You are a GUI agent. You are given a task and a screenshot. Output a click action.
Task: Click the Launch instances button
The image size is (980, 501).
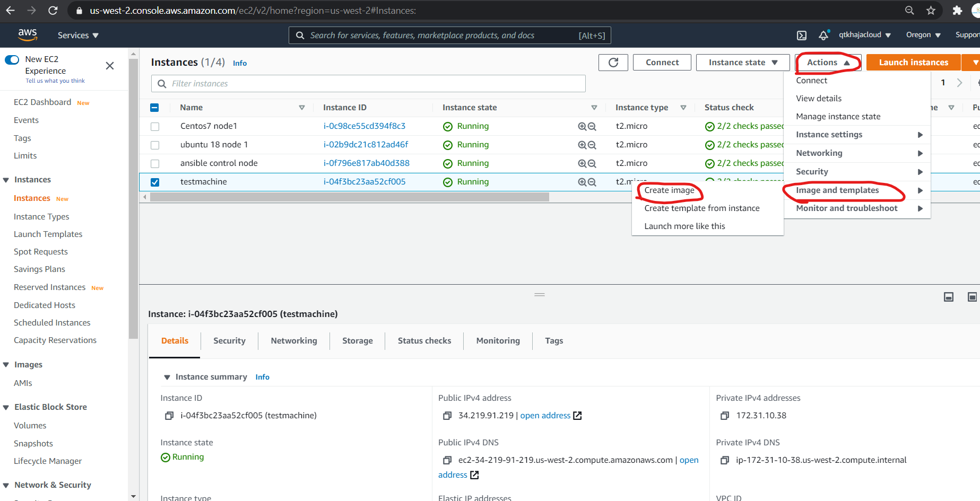pyautogui.click(x=913, y=62)
